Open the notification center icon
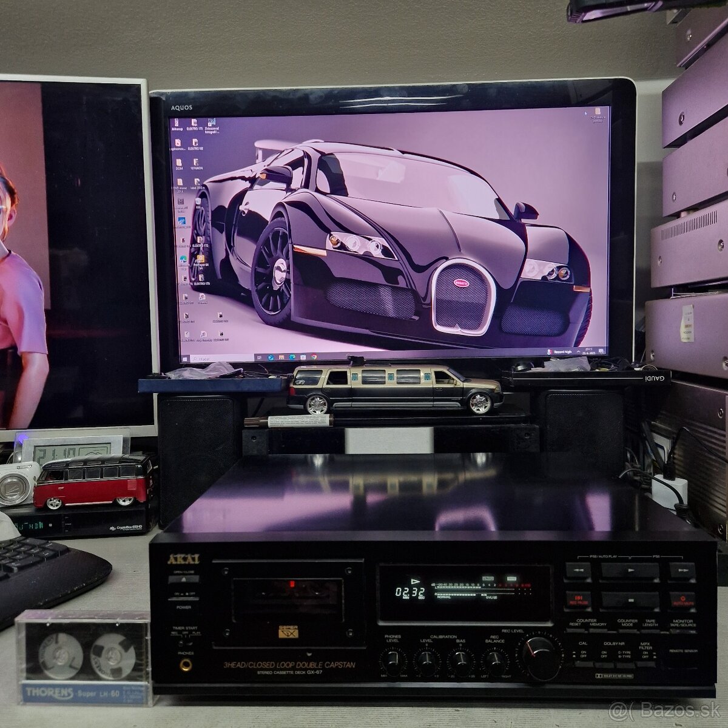 [x=601, y=351]
